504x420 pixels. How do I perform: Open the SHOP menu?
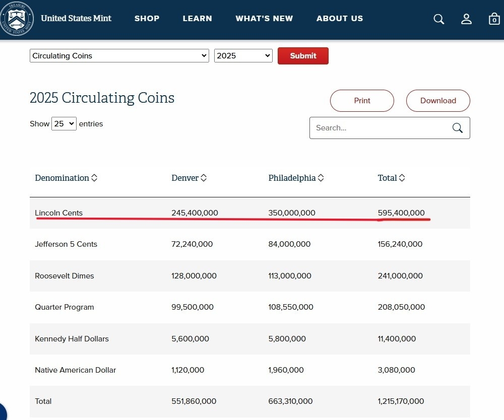tap(147, 19)
